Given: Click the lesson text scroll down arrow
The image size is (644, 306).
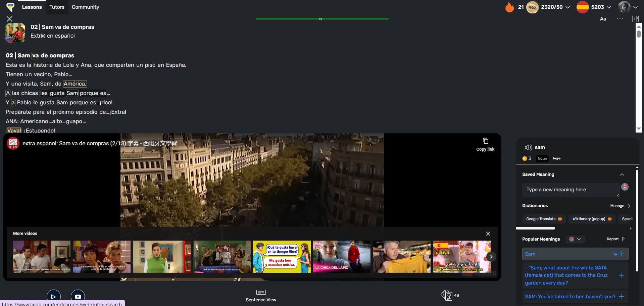Looking at the screenshot, I should click(x=639, y=129).
